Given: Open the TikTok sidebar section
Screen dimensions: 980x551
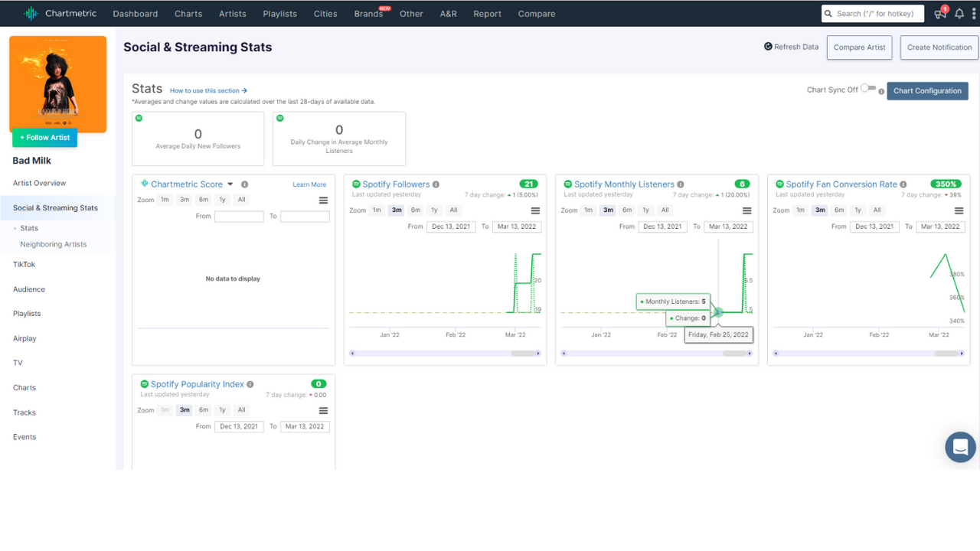Looking at the screenshot, I should 24,264.
